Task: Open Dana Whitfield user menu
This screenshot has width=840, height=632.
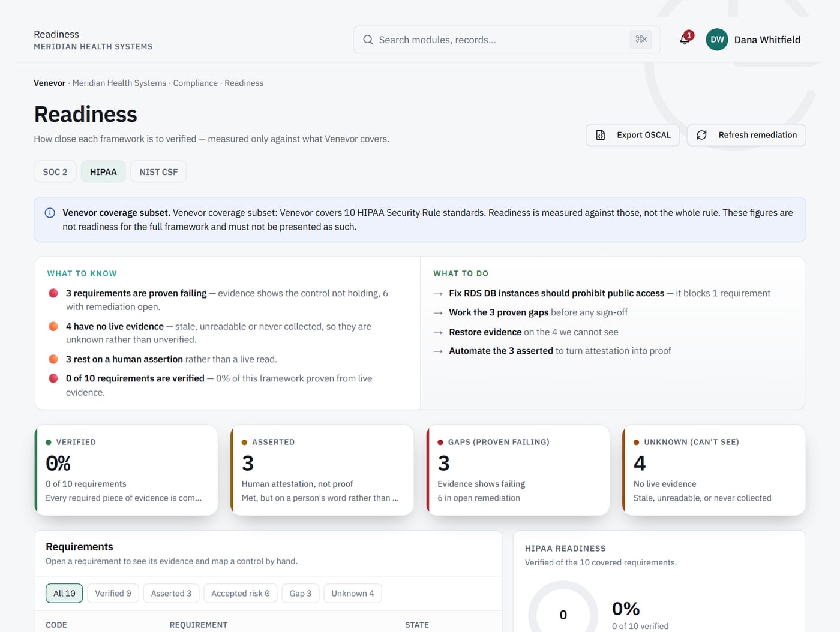Action: pyautogui.click(x=754, y=40)
